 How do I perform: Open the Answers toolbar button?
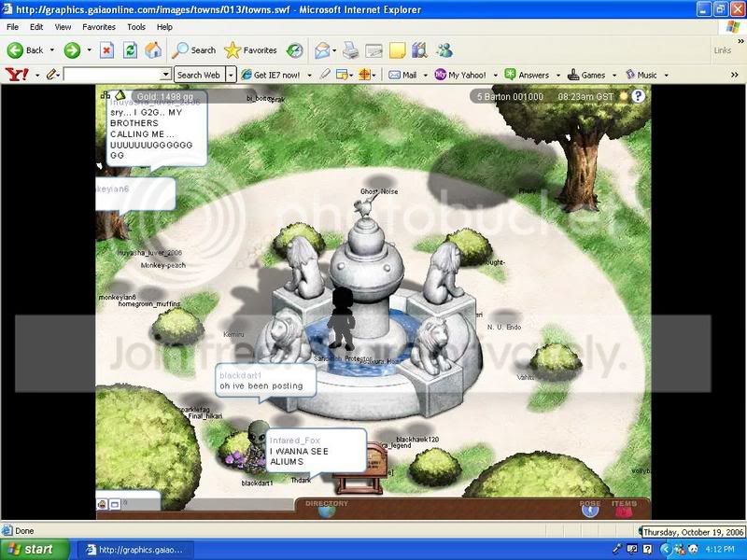[528, 76]
